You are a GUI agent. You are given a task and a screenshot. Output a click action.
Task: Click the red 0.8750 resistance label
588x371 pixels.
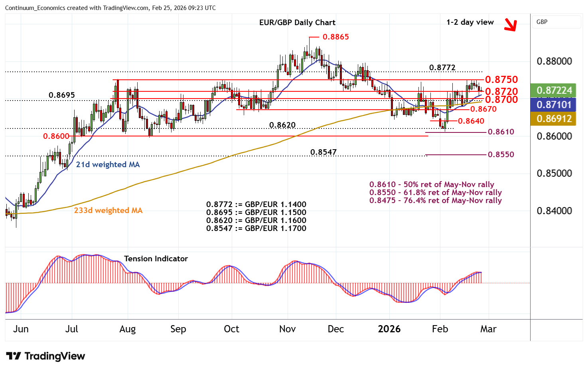(x=501, y=79)
